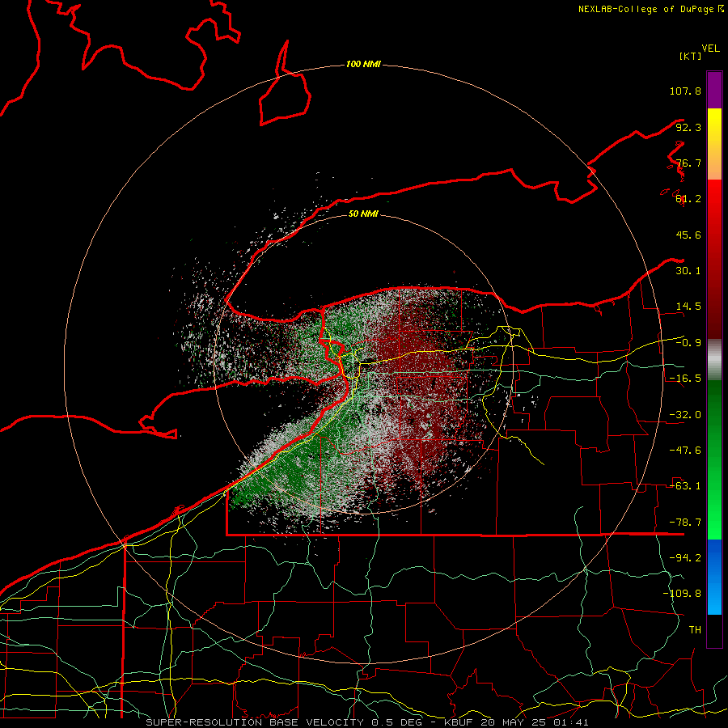Select the -16.5 legend value
728x728 pixels.
click(x=685, y=379)
